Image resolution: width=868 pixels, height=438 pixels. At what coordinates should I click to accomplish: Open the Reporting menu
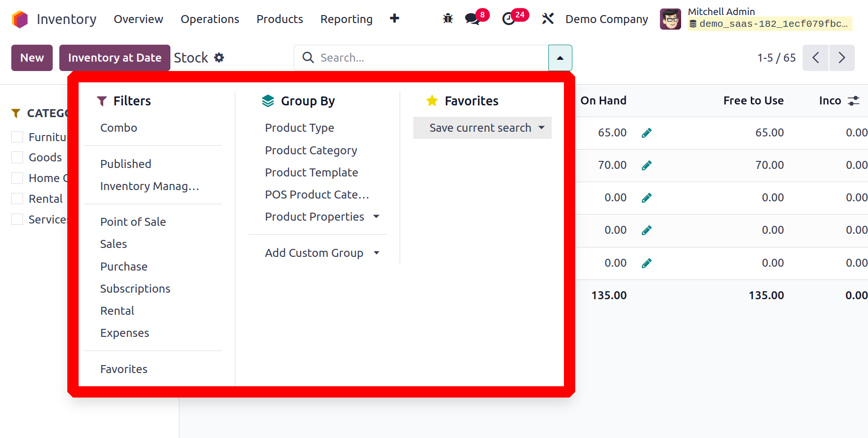pos(346,19)
